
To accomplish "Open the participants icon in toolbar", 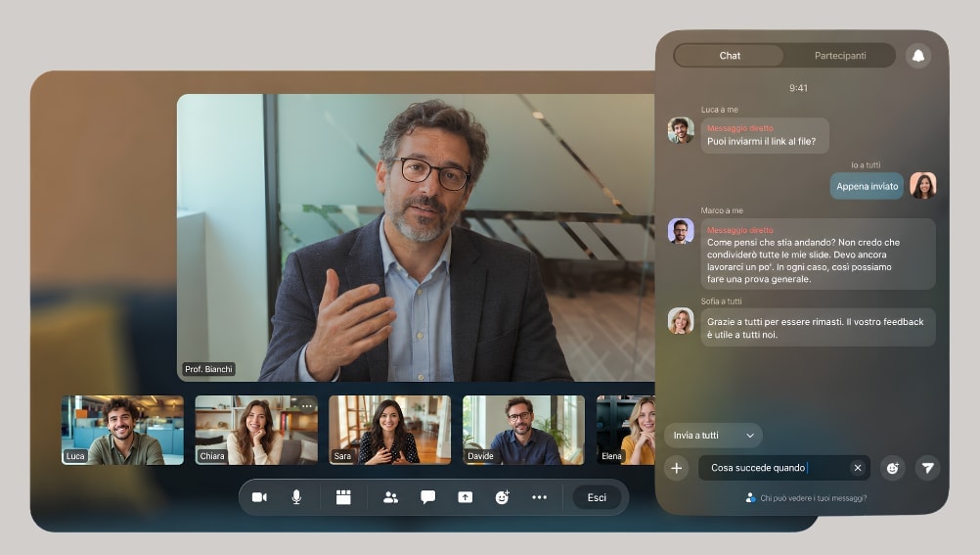I will click(390, 497).
